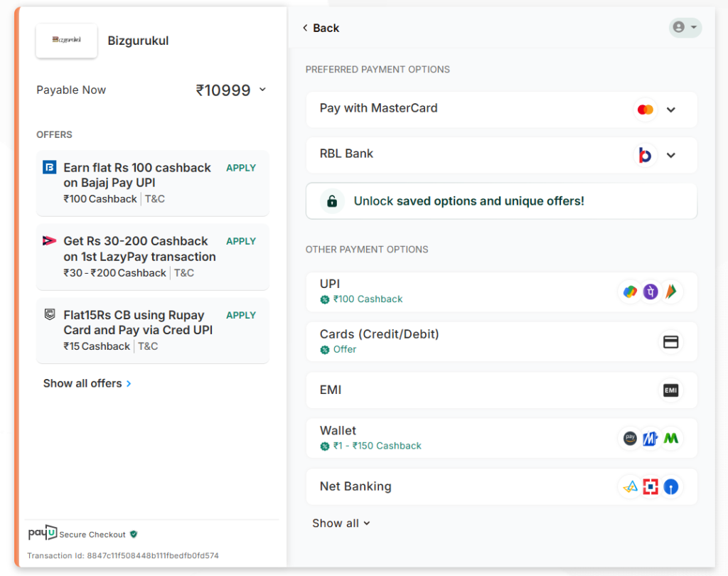Click the Axis Bank net banking icon
Image resolution: width=728 pixels, height=576 pixels.
(x=630, y=487)
